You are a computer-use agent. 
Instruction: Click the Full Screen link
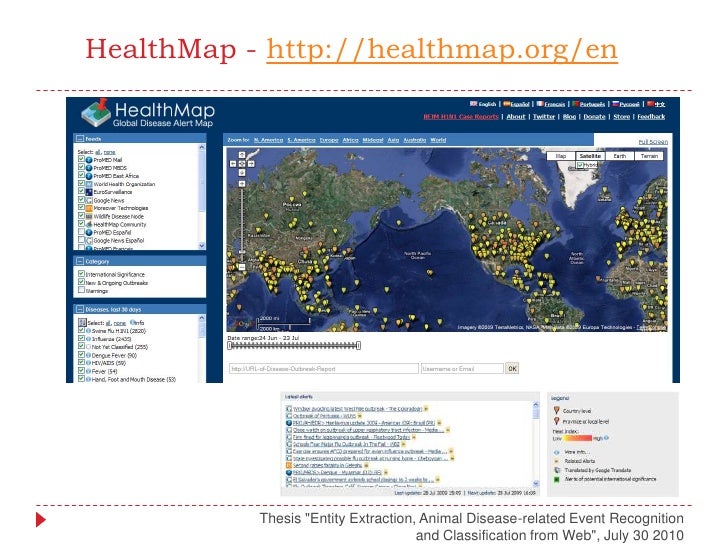(653, 142)
